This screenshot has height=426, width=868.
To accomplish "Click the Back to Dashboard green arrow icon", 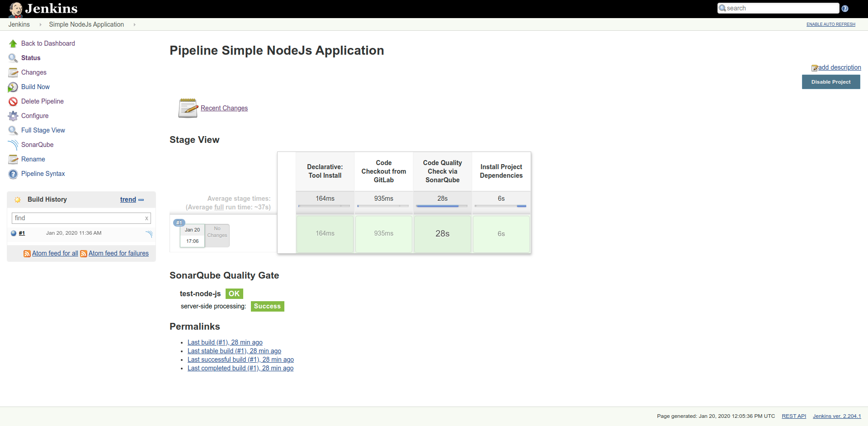I will (13, 44).
